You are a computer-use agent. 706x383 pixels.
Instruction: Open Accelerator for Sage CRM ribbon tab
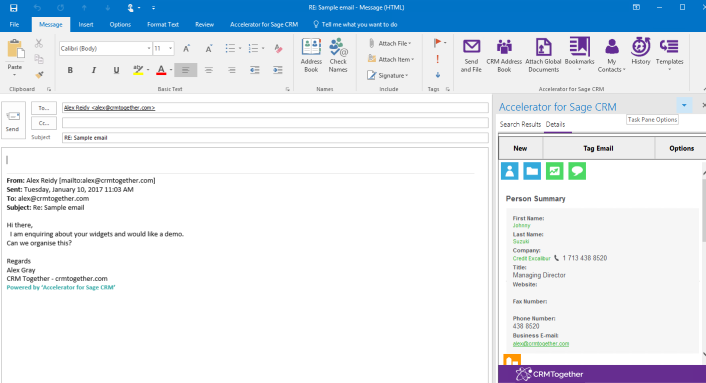point(264,24)
